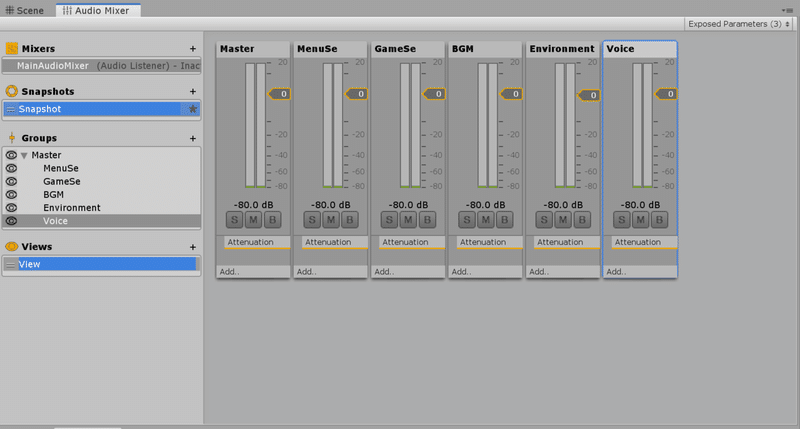Bypass effects on the Master channel
800x429 pixels.
[x=272, y=220]
